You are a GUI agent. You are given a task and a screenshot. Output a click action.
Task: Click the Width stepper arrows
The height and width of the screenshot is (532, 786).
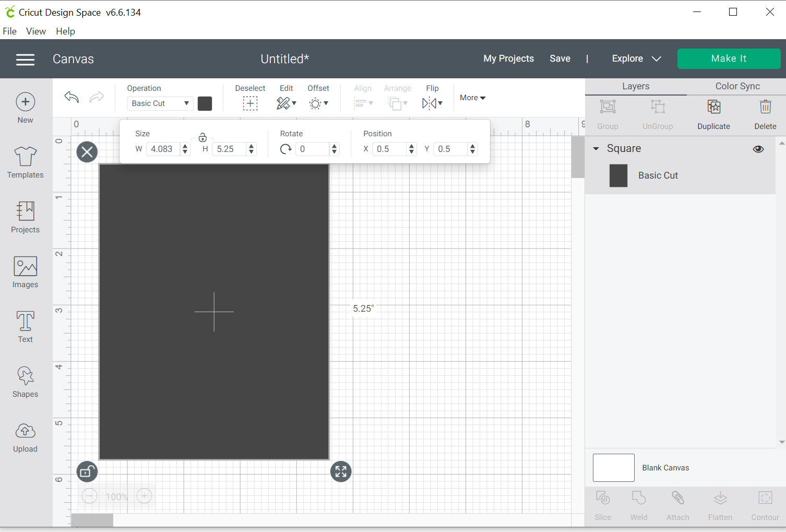tap(185, 149)
